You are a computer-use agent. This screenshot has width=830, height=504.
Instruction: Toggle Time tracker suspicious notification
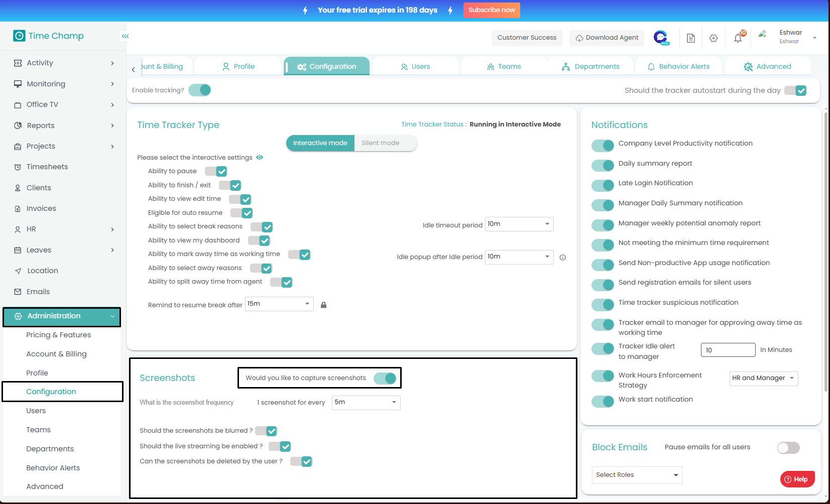pyautogui.click(x=603, y=305)
